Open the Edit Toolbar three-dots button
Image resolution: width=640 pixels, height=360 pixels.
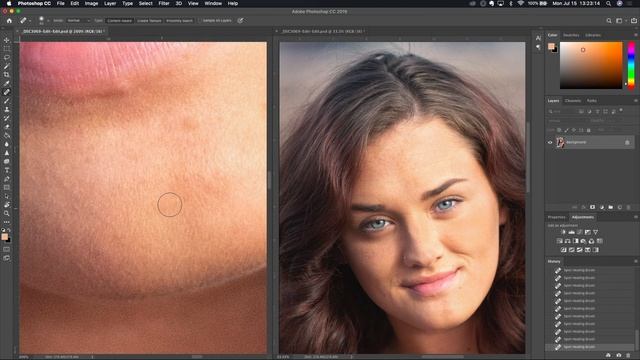pos(7,222)
